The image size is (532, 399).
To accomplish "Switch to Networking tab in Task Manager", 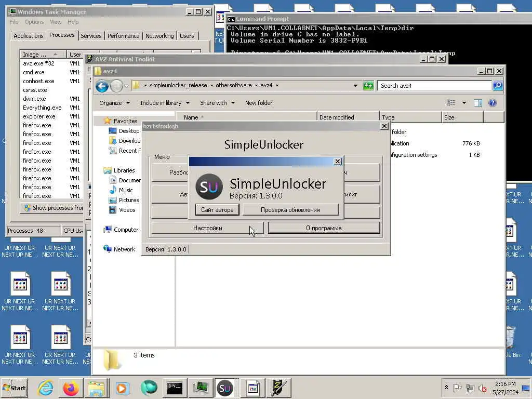I will coord(159,36).
